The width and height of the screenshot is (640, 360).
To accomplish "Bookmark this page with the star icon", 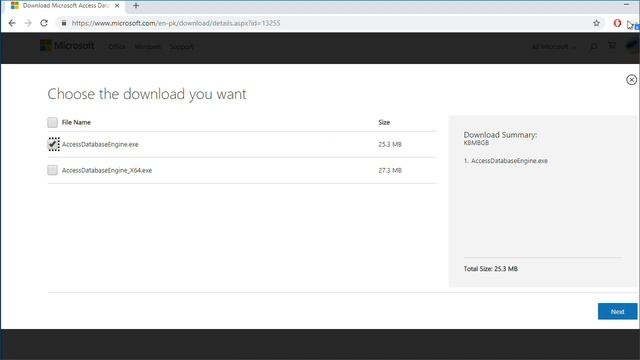I will pos(596,23).
